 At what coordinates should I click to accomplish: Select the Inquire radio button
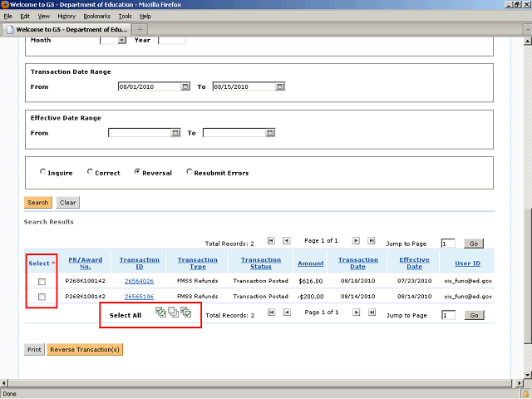pos(43,173)
